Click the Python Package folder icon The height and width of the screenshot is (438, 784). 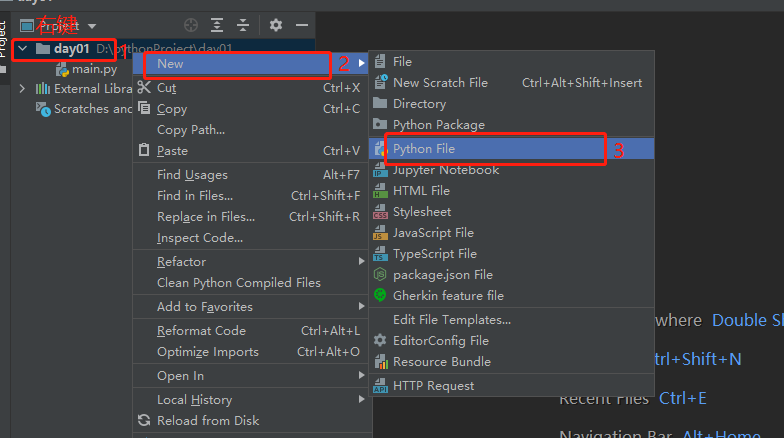pos(380,124)
